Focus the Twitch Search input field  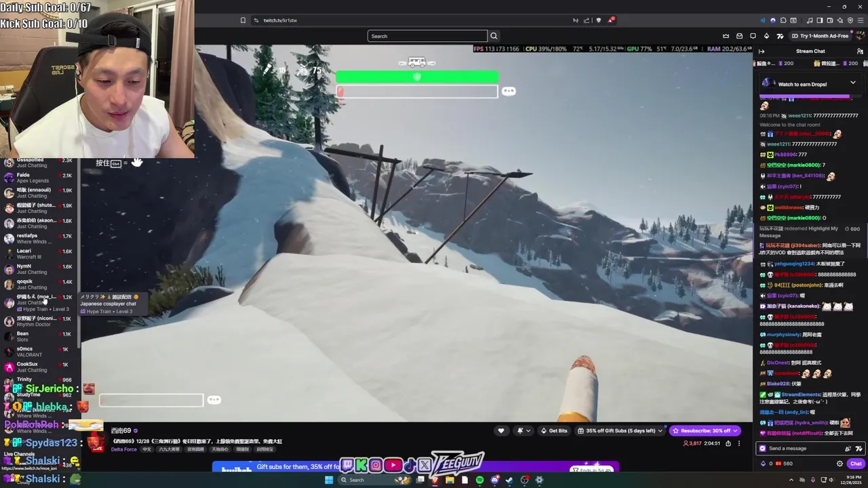(427, 36)
